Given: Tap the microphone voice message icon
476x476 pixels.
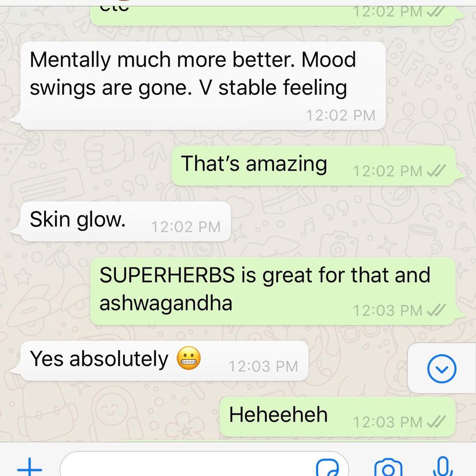Looking at the screenshot, I should 443,467.
